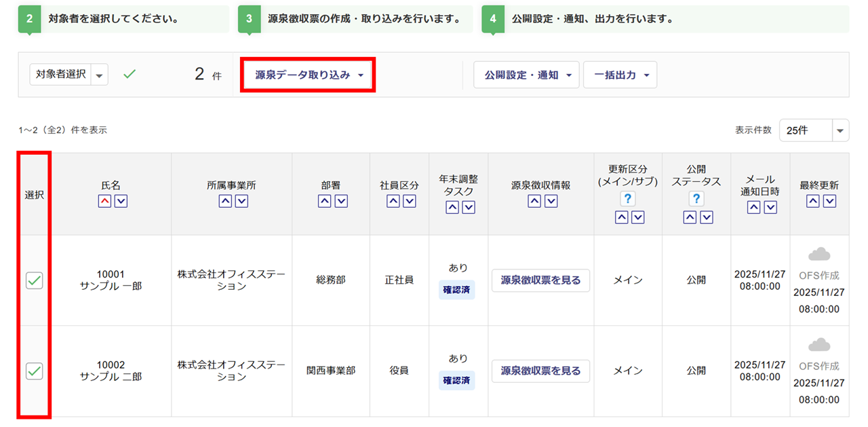
Task: Sort 最終更新 column descending arrow
Action: pos(829,201)
